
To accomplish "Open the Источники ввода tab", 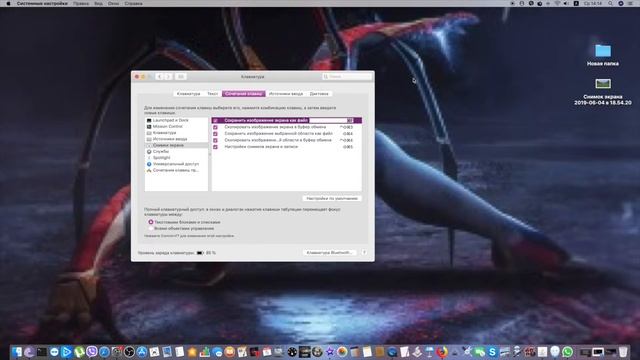I will coord(286,93).
